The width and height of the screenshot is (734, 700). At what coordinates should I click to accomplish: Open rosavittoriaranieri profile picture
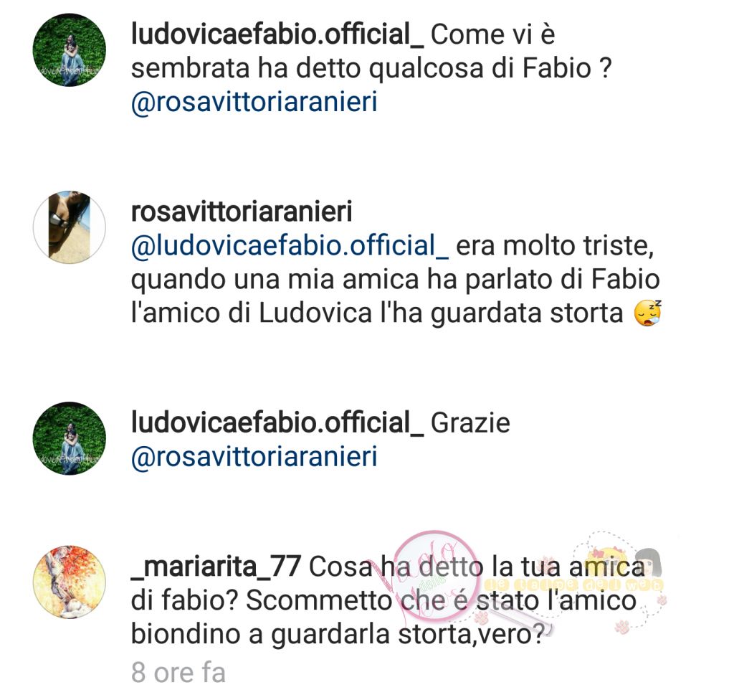pyautogui.click(x=70, y=227)
